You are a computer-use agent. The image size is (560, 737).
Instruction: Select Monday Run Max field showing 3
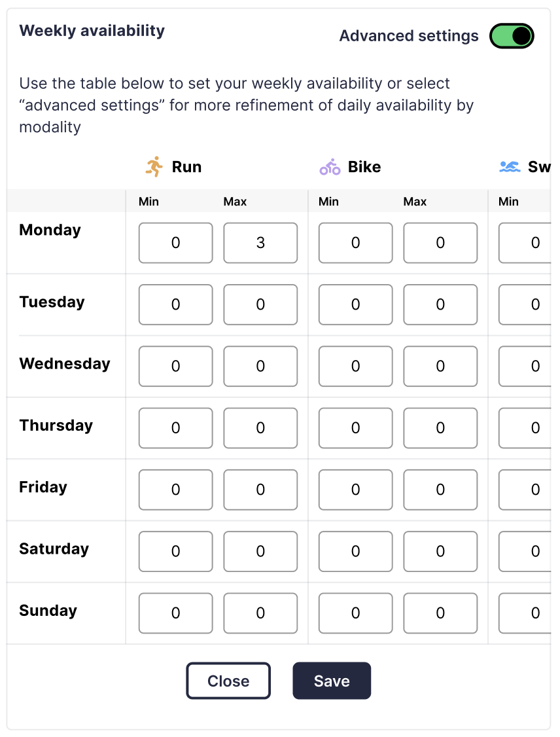260,243
